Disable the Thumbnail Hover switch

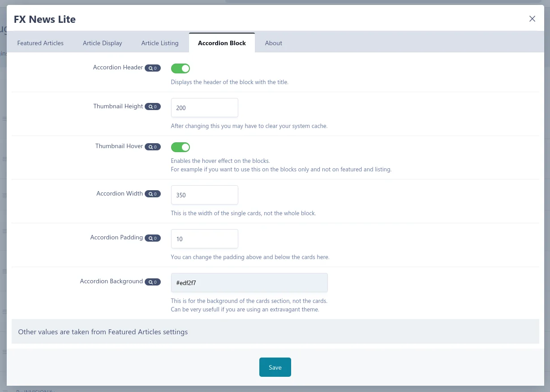[180, 147]
